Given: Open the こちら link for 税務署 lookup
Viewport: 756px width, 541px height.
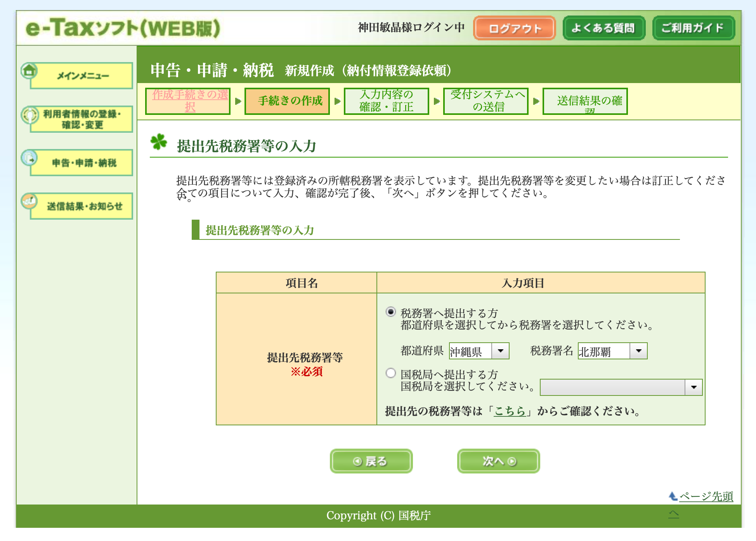Looking at the screenshot, I should [510, 411].
